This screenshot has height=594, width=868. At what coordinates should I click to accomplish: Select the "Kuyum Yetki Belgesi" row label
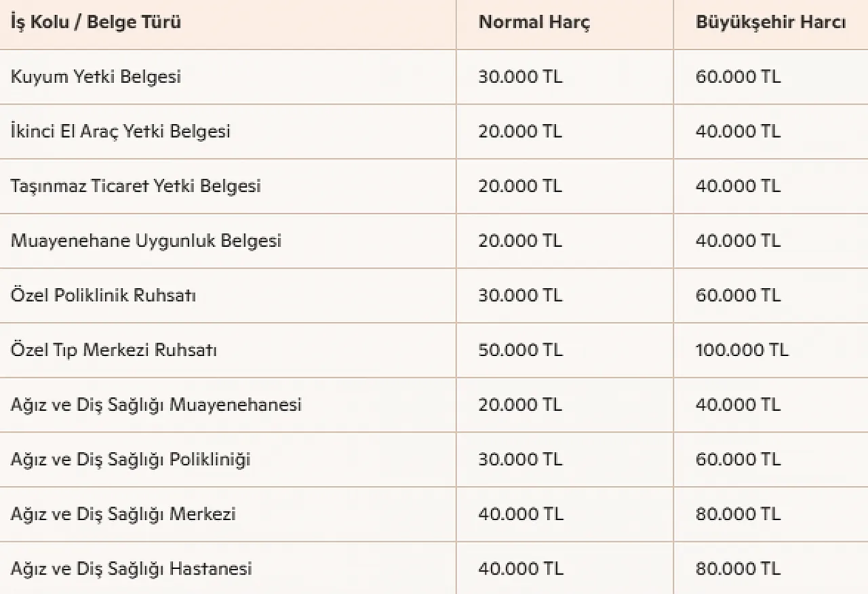pyautogui.click(x=96, y=77)
